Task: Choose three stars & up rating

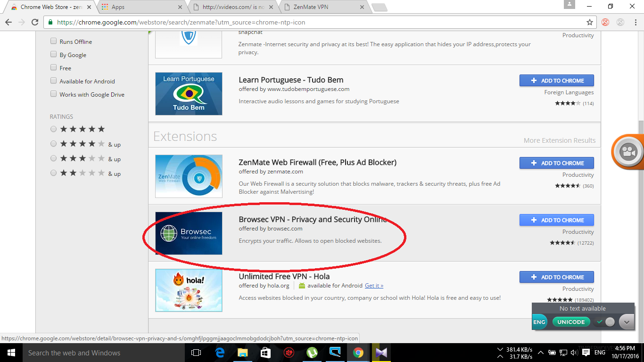Action: 53,158
